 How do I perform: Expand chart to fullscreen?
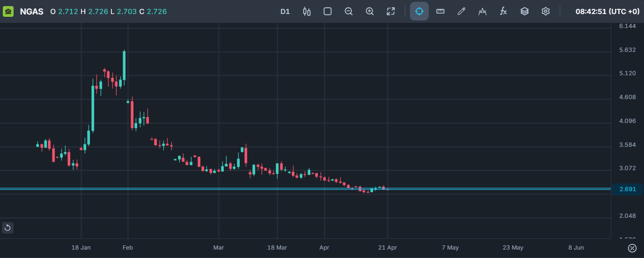click(391, 11)
